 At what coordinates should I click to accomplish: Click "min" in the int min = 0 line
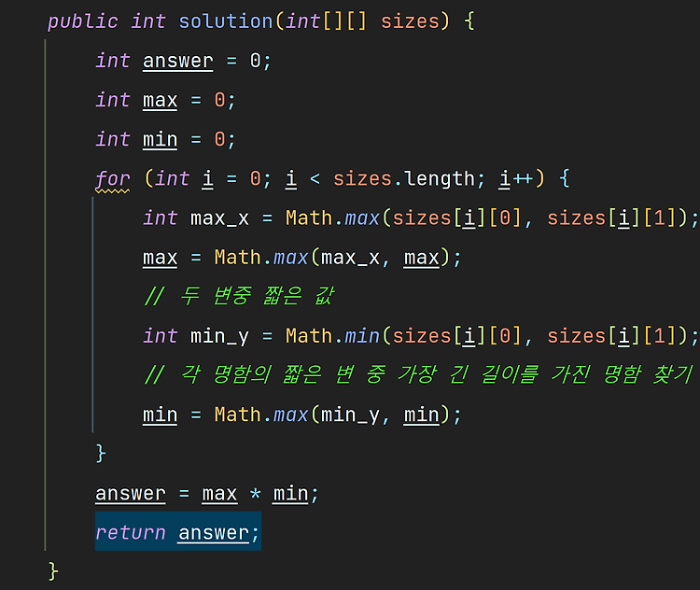tap(161, 139)
